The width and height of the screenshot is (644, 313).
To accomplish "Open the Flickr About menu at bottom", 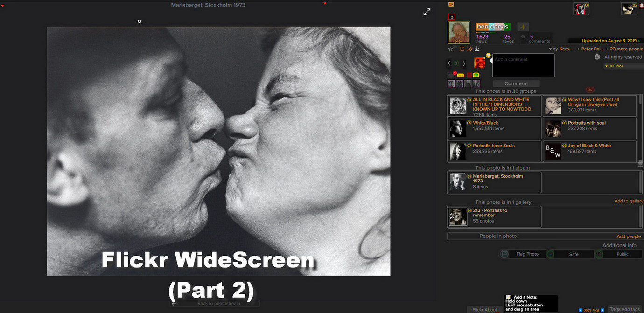I will click(484, 309).
